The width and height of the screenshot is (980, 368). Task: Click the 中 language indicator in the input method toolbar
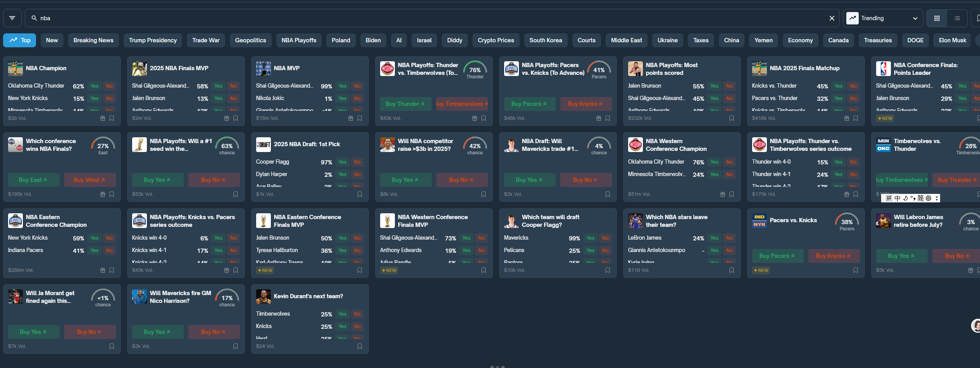pos(897,198)
